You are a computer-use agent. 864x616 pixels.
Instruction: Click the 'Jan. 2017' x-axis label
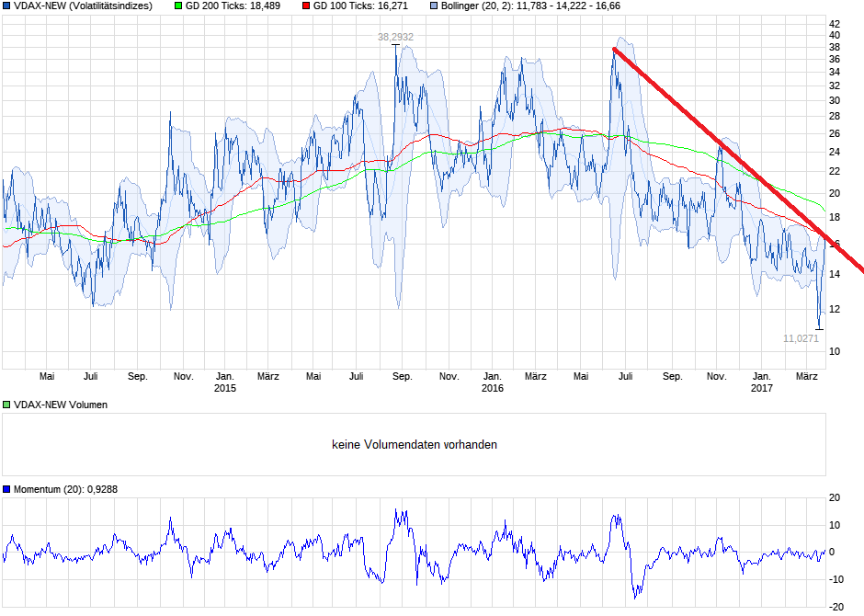tap(761, 382)
